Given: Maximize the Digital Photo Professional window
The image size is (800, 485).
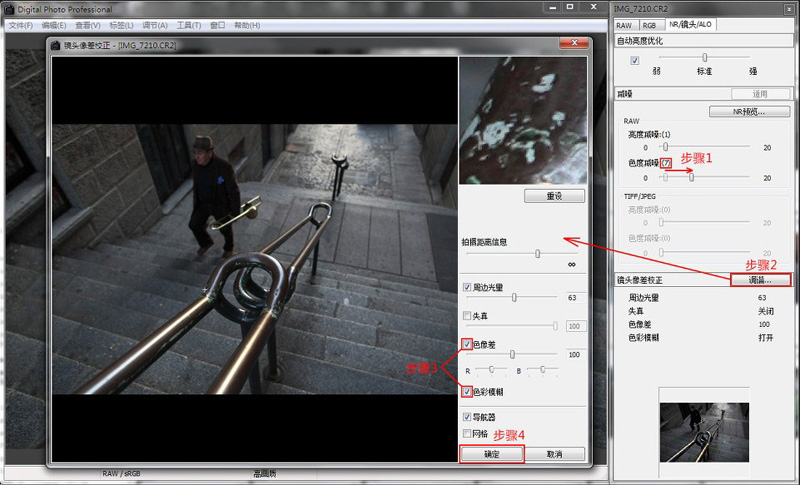Looking at the screenshot, I should 570,7.
